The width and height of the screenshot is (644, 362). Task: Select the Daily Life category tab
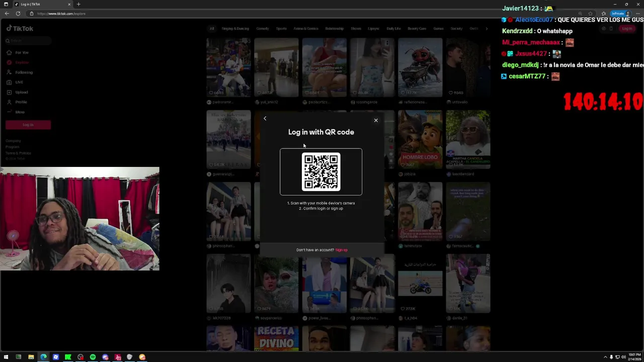393,29
